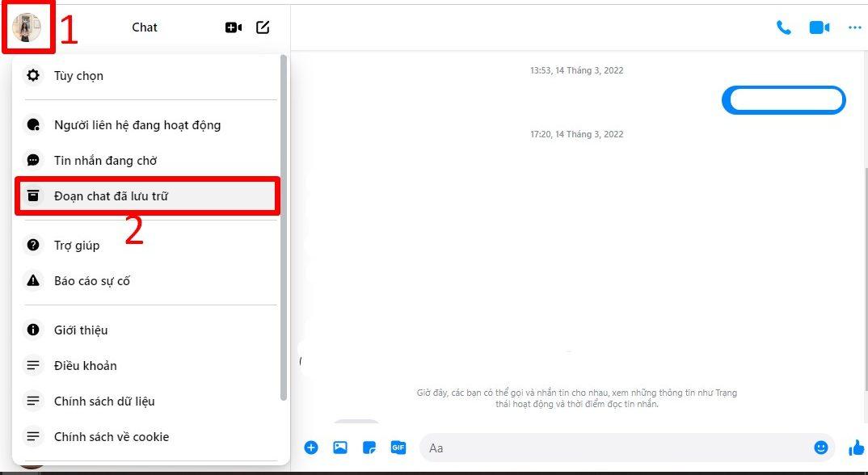
Task: Send a thumbs up like
Action: click(856, 448)
